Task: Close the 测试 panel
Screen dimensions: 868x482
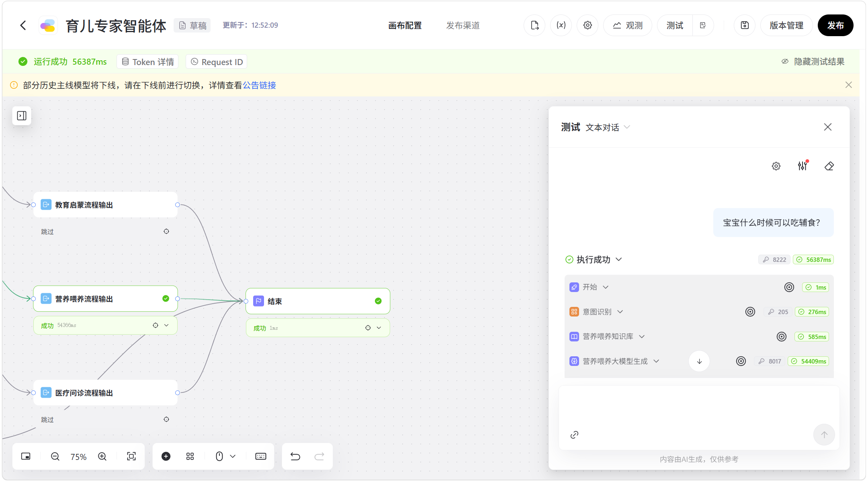Action: [828, 127]
